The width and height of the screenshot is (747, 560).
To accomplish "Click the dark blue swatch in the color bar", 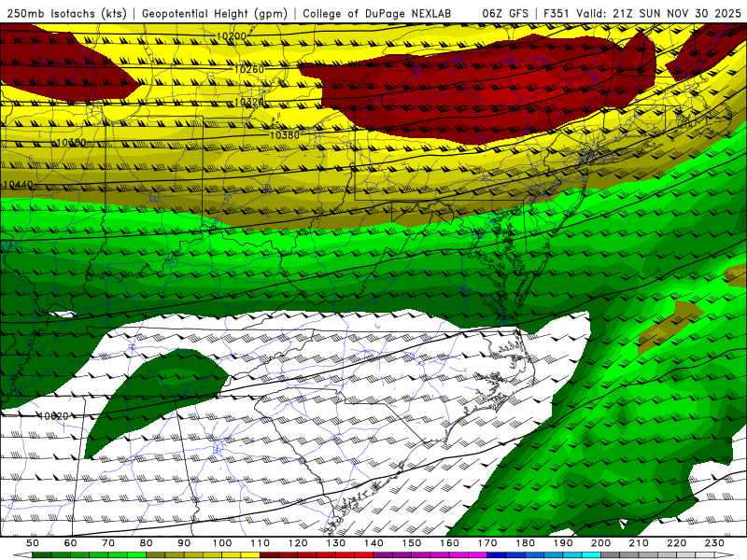I will [x=496, y=554].
